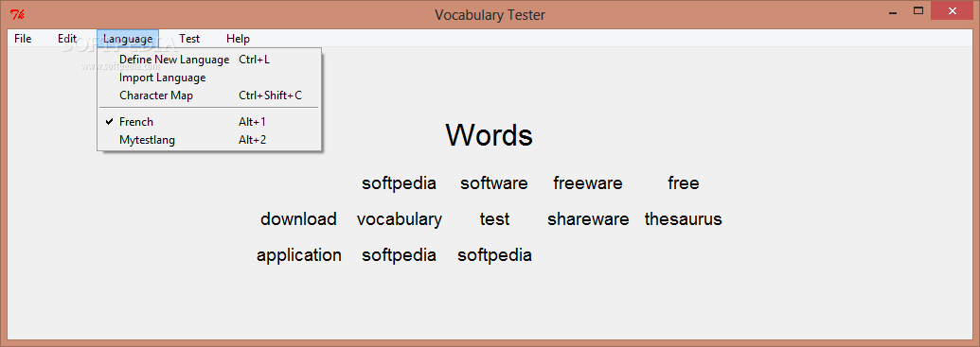The width and height of the screenshot is (980, 347).
Task: Select softpedia right after application
Action: pos(399,255)
